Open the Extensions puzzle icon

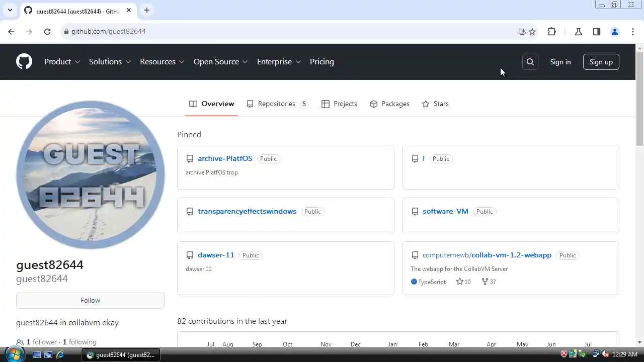pos(551,31)
